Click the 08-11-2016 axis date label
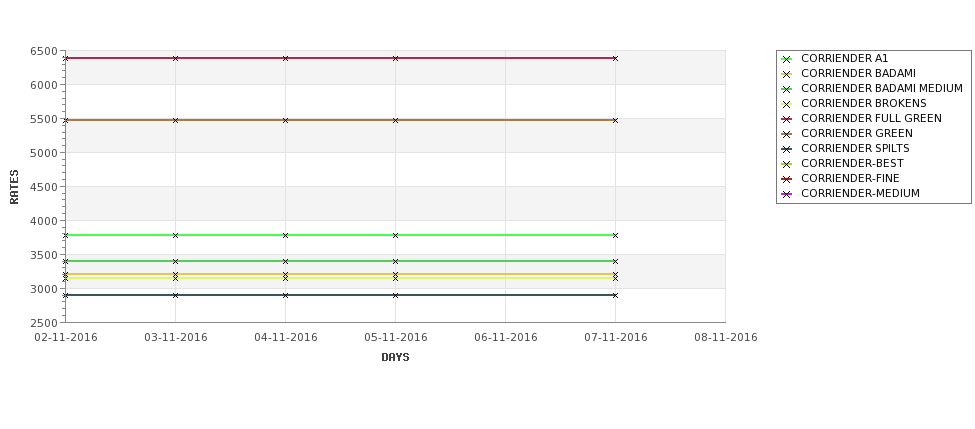The height and width of the screenshot is (429, 975). click(x=726, y=338)
